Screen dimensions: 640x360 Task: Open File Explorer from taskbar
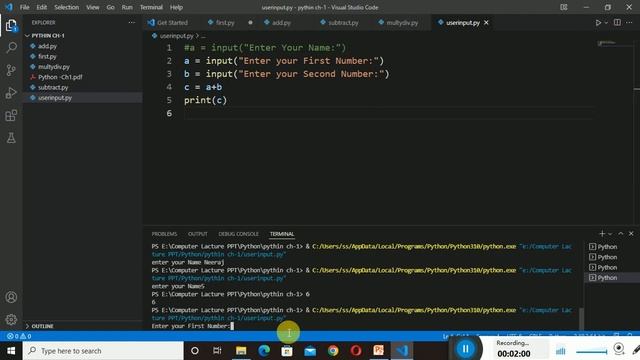tap(241, 351)
